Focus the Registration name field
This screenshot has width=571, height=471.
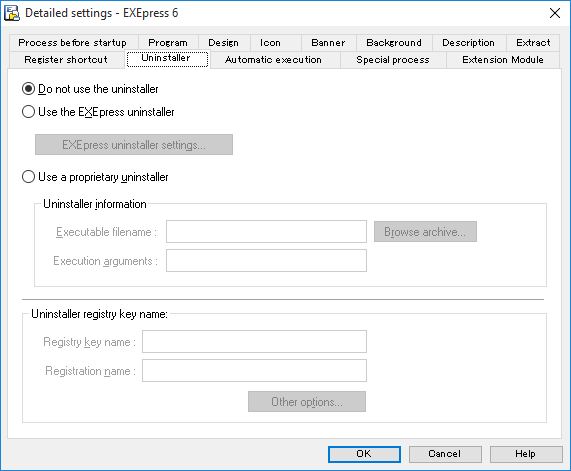[x=254, y=370]
